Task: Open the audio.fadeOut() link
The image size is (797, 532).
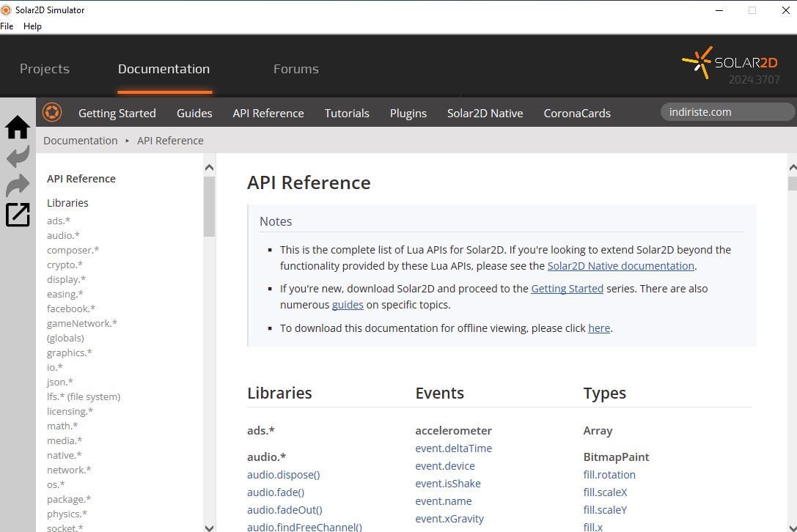Action: (x=284, y=509)
